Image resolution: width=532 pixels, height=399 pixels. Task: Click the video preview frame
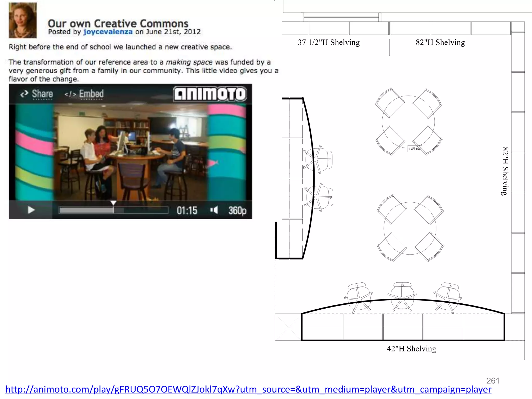tap(130, 152)
